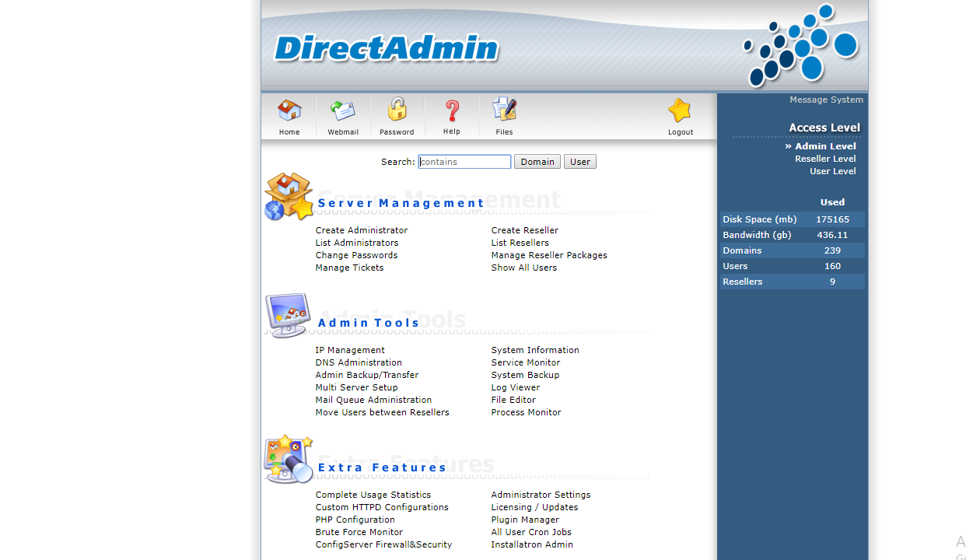
Task: Click the Home label under toolbar
Action: coord(289,132)
